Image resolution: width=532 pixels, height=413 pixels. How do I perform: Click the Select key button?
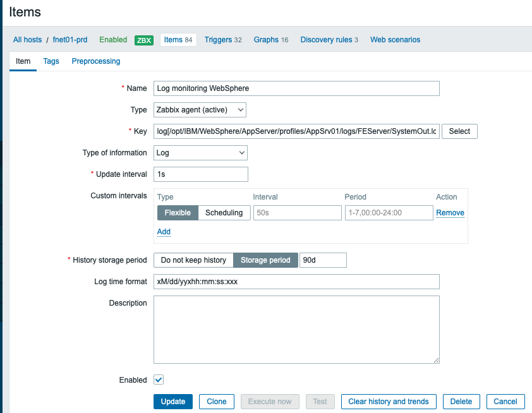click(459, 131)
